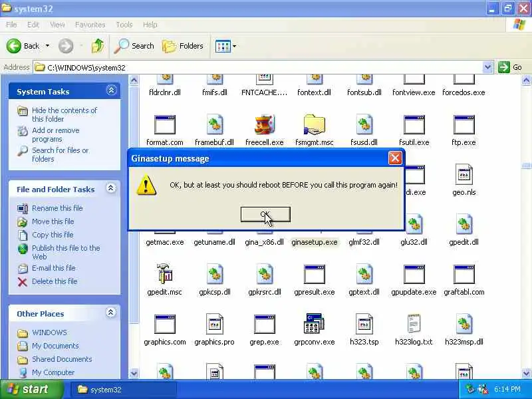Select the format.com file icon

[164, 124]
